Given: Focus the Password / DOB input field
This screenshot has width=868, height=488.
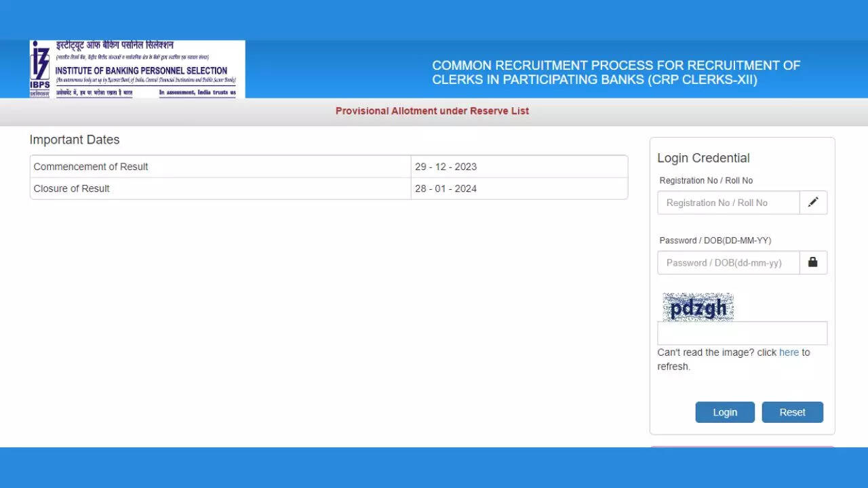Looking at the screenshot, I should click(728, 262).
